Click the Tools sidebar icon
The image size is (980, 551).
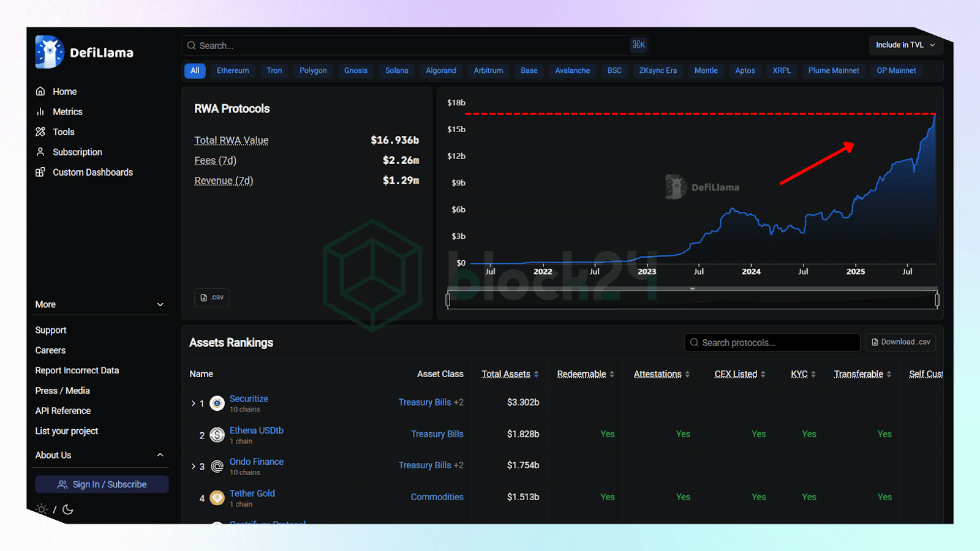point(40,132)
